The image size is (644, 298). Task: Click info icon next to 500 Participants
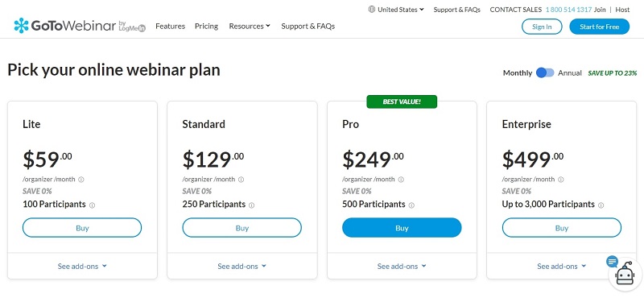pyautogui.click(x=411, y=205)
